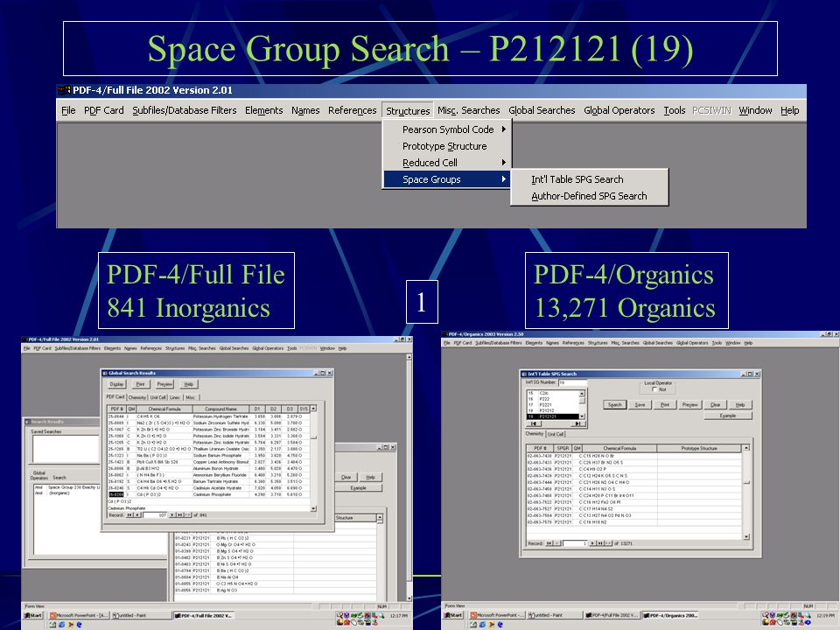Screen dimensions: 840x630
Task: Click the Ammonium Beryllium Fluoride row
Action: tap(208, 474)
